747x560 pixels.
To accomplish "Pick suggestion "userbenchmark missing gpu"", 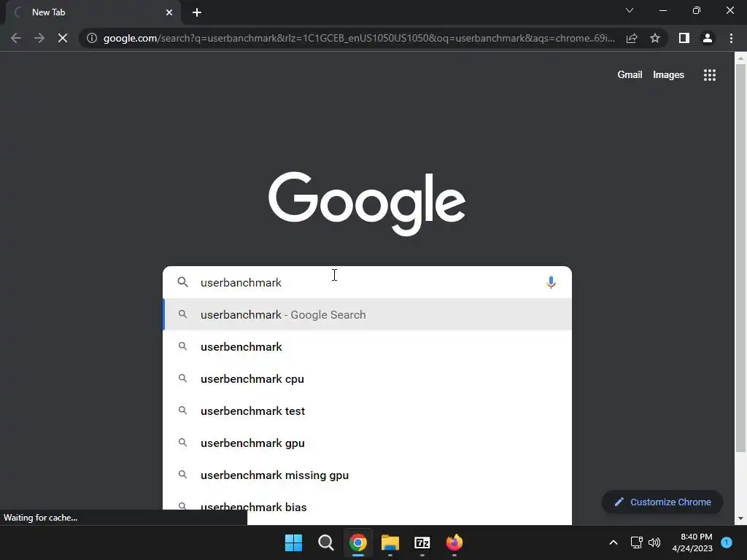I will (368, 475).
